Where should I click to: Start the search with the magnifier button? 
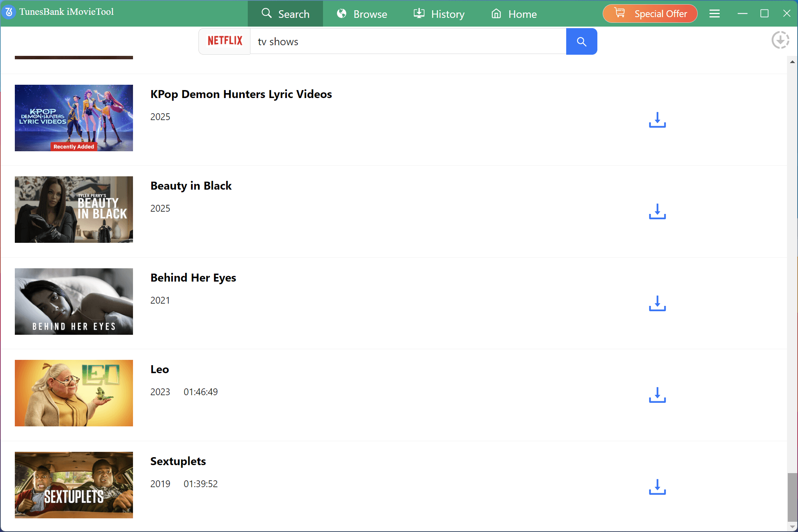581,41
